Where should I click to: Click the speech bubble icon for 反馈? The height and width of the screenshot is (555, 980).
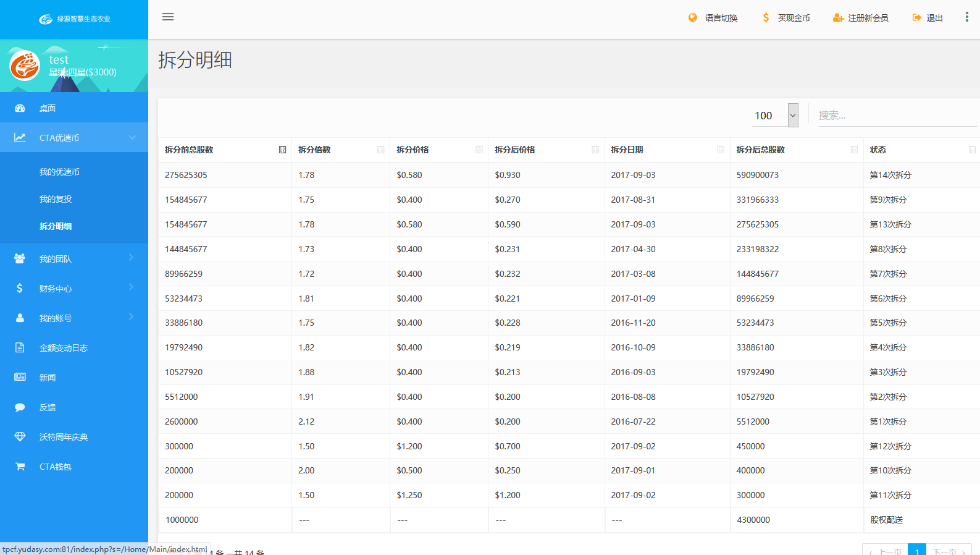click(20, 407)
